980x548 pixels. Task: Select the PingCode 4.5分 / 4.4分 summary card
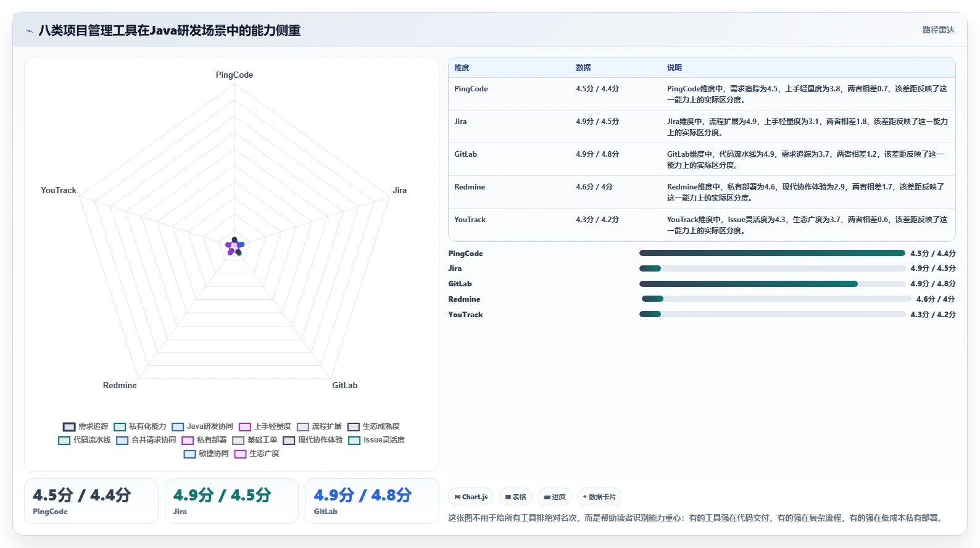coord(91,501)
